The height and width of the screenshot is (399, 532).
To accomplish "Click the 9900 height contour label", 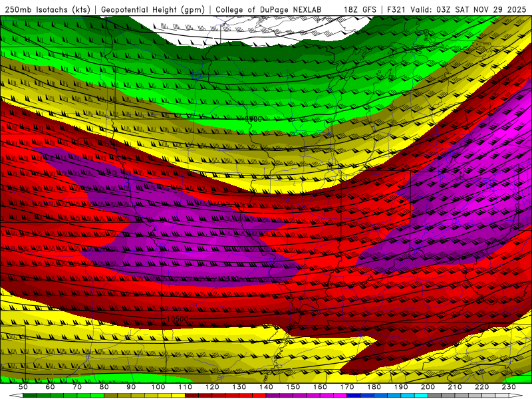I will (253, 119).
